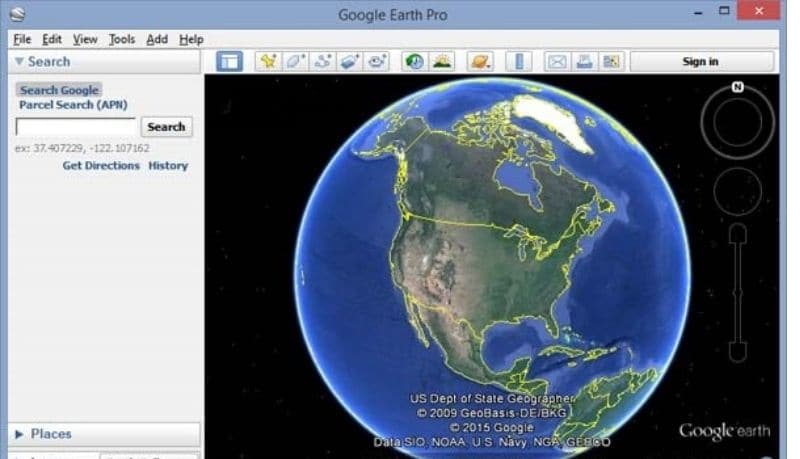Switch to Parcel Search (APN)
This screenshot has height=459, width=800.
[x=73, y=105]
